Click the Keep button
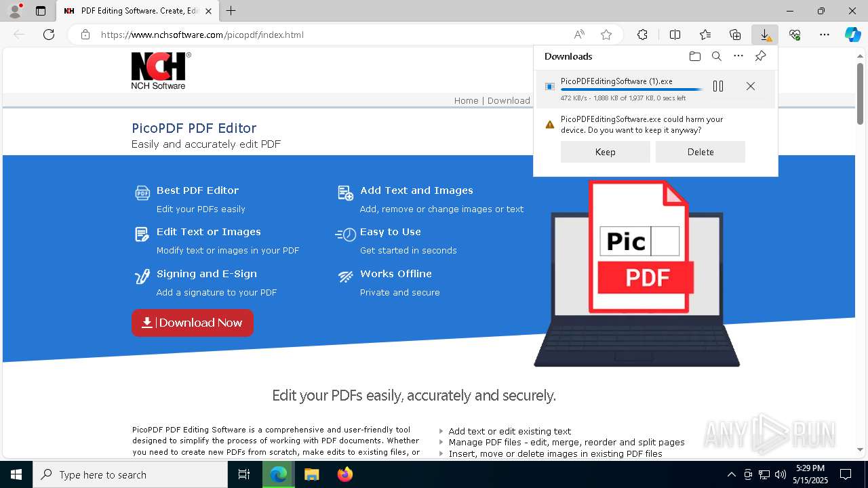868x488 pixels. click(x=606, y=152)
